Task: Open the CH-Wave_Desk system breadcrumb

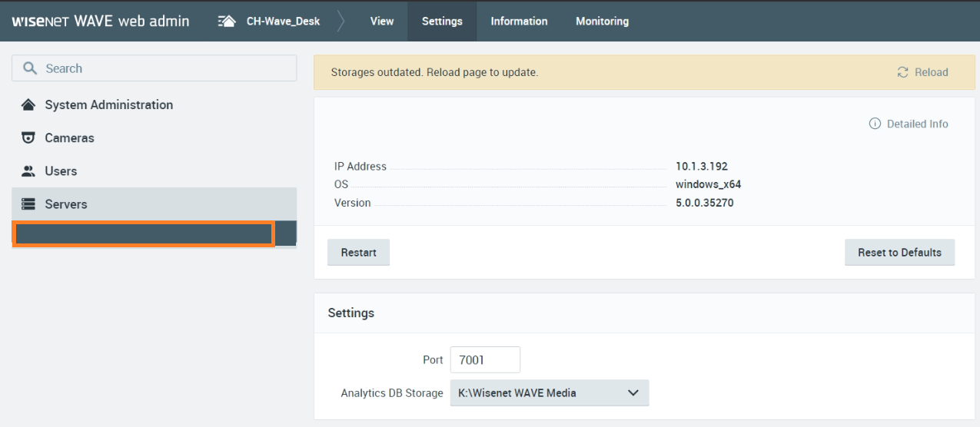Action: [x=283, y=22]
